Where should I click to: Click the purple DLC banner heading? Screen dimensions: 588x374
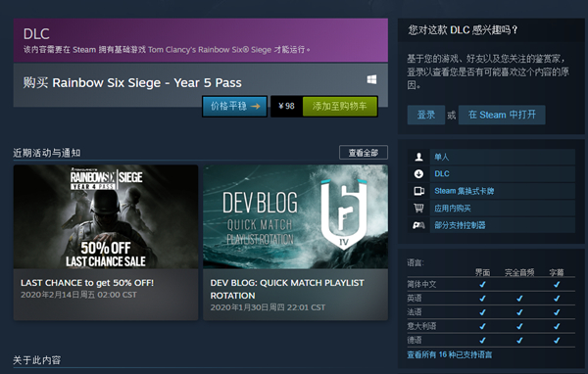[x=36, y=34]
